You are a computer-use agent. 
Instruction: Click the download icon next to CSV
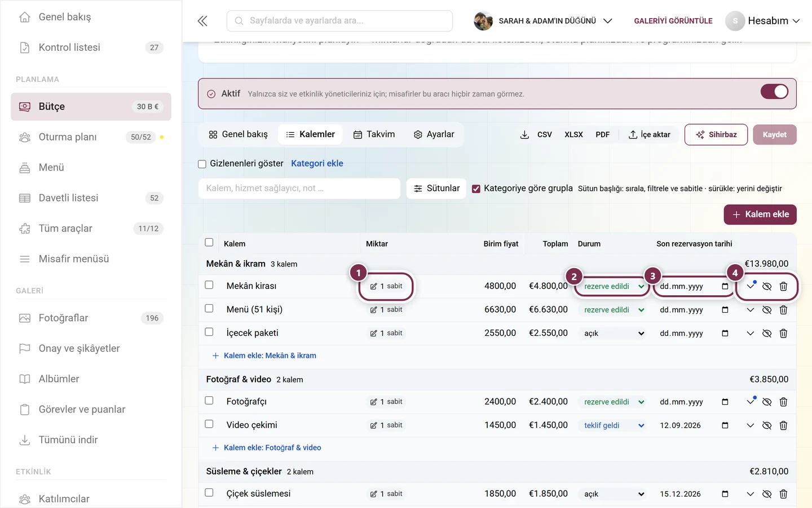coord(524,134)
